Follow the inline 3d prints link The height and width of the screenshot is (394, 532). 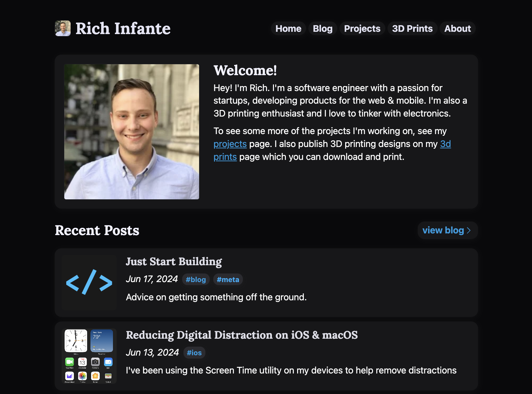[445, 144]
